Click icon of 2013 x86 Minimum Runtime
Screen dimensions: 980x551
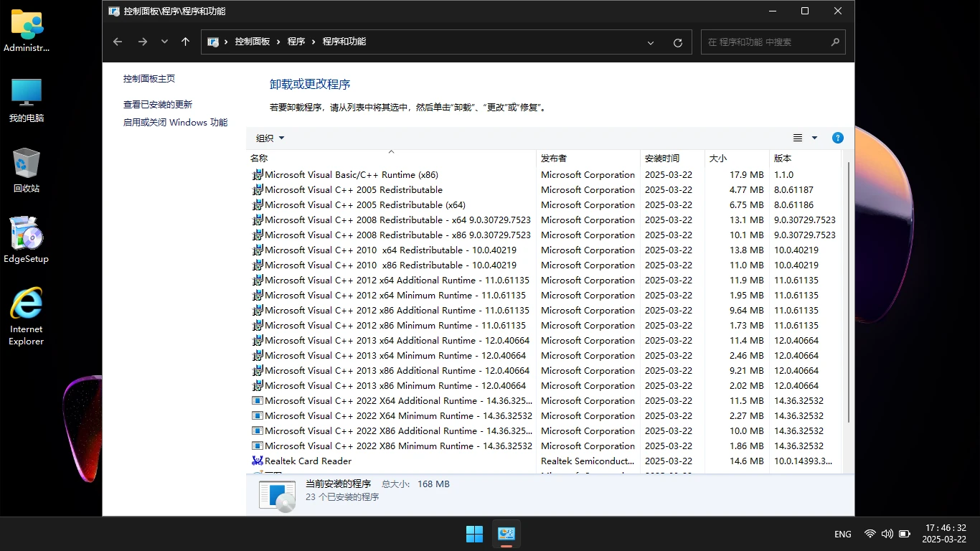258,385
